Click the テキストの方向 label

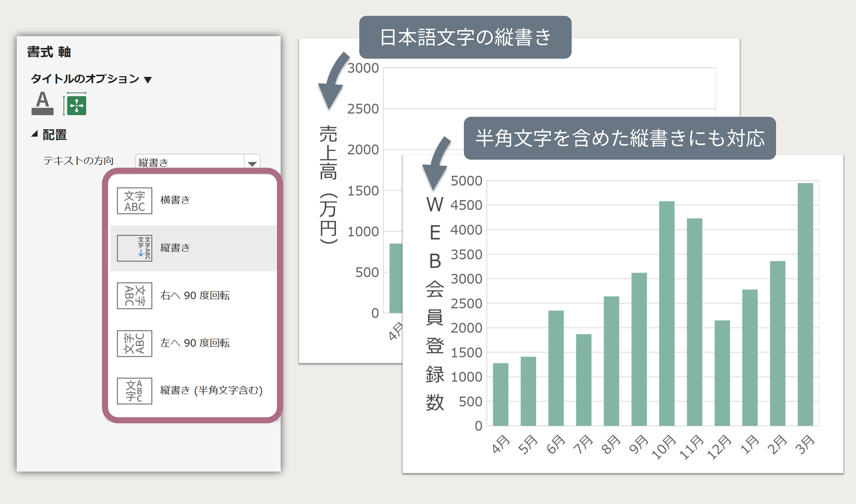coord(78,161)
